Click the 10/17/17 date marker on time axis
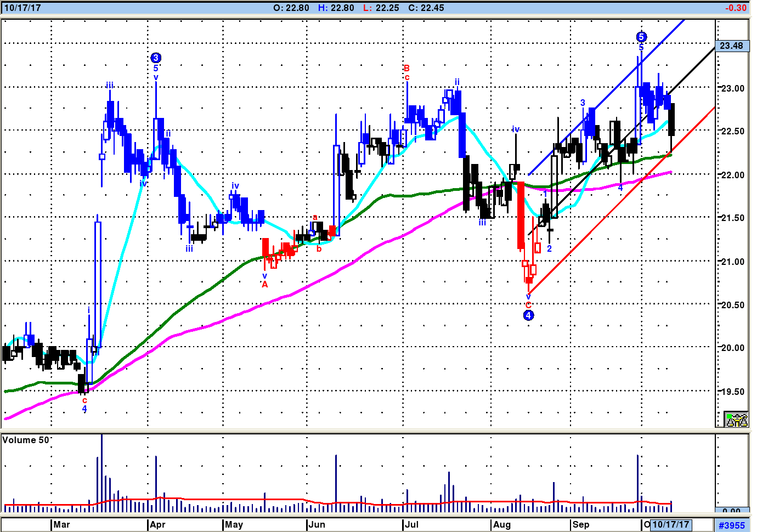This screenshot has width=768, height=532. click(x=670, y=524)
